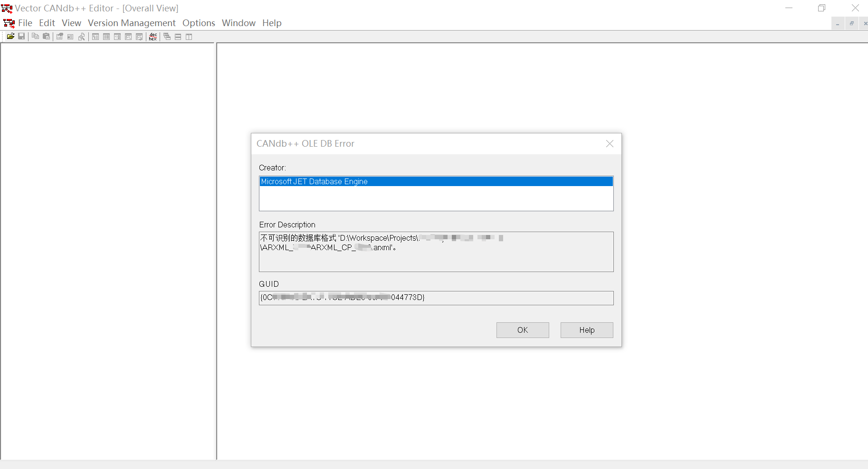Open the Window menu
Screen dimensions: 868x469
coord(238,23)
